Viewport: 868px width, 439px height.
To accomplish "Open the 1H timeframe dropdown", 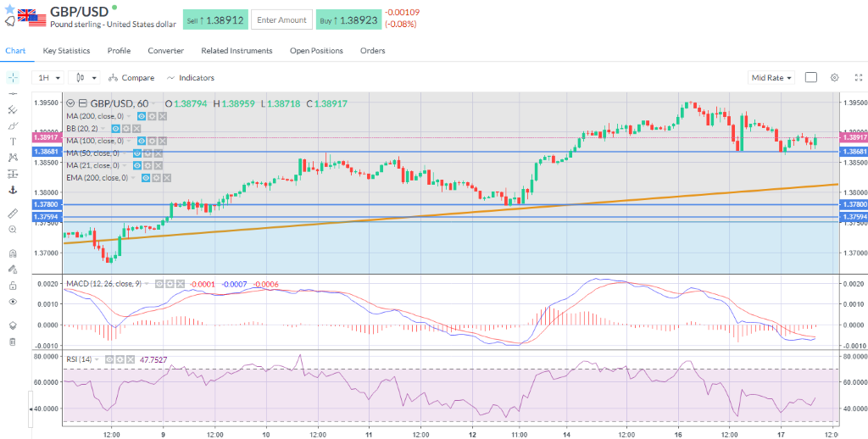I will (47, 77).
